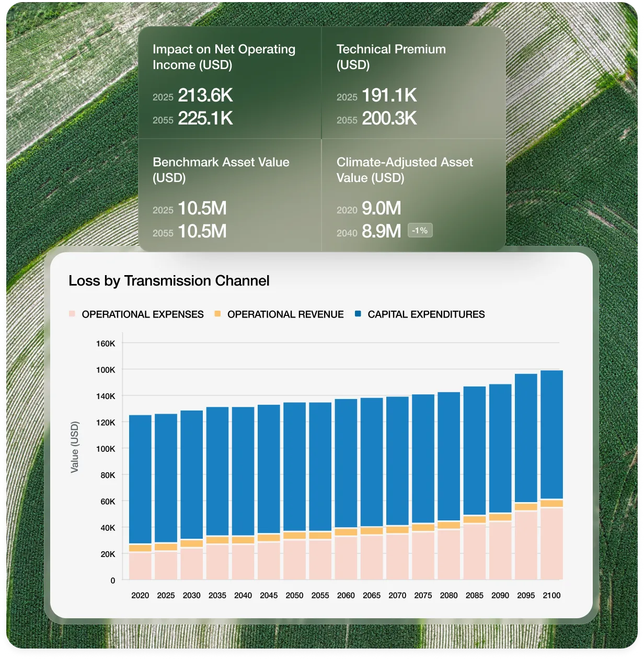Screen dimensions: 644x659
Task: Click the Value (USD) axis title
Action: pos(75,447)
